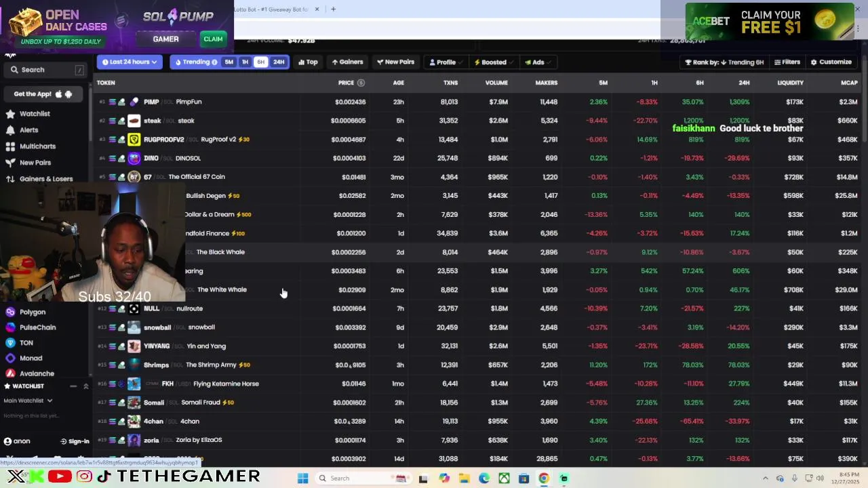The height and width of the screenshot is (488, 868).
Task: Close the Lotto Bot browser tab
Action: pyautogui.click(x=315, y=9)
